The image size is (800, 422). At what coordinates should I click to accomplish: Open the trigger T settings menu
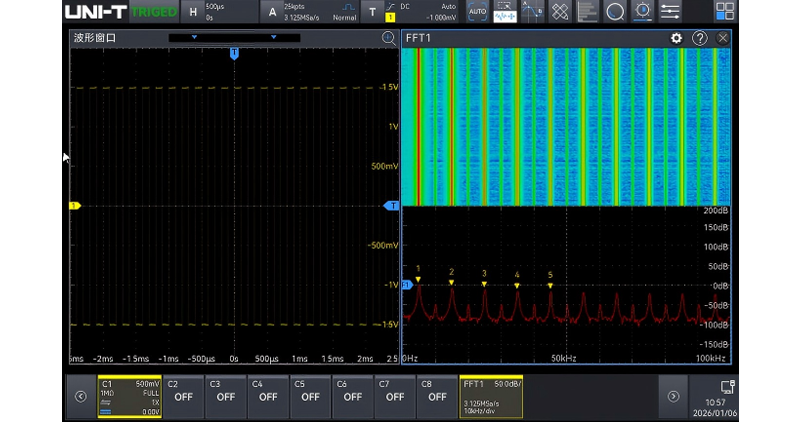[x=372, y=12]
